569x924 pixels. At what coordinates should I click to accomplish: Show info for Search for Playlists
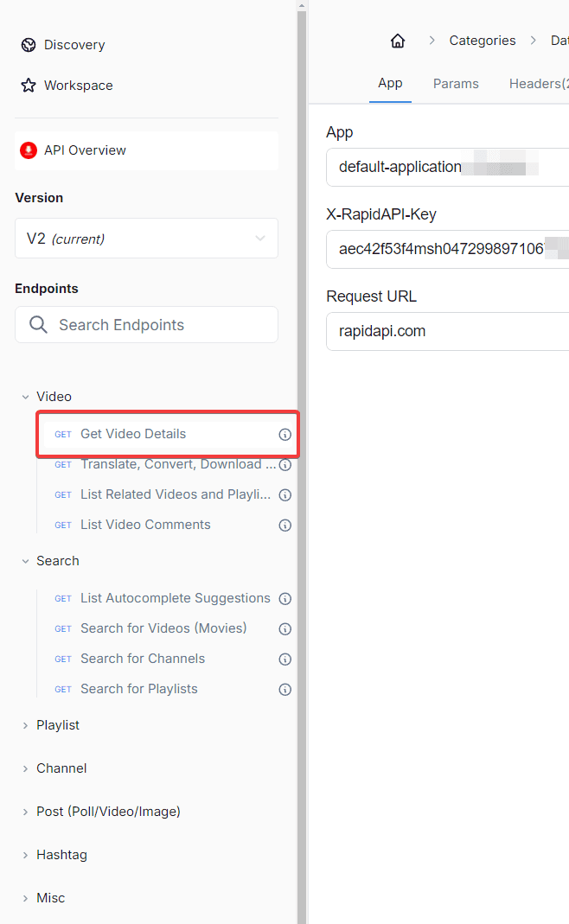[x=284, y=690]
